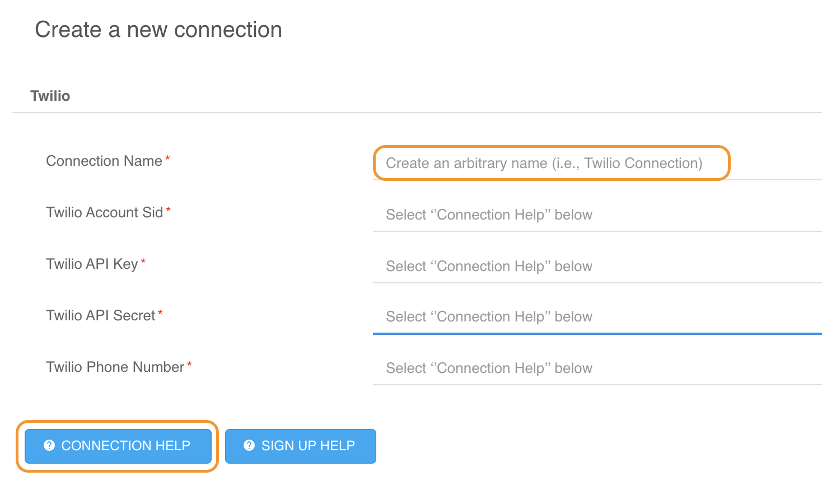Viewport: 822px width, 504px height.
Task: Click the required asterisk next to Twilio API Key
Action: (143, 262)
